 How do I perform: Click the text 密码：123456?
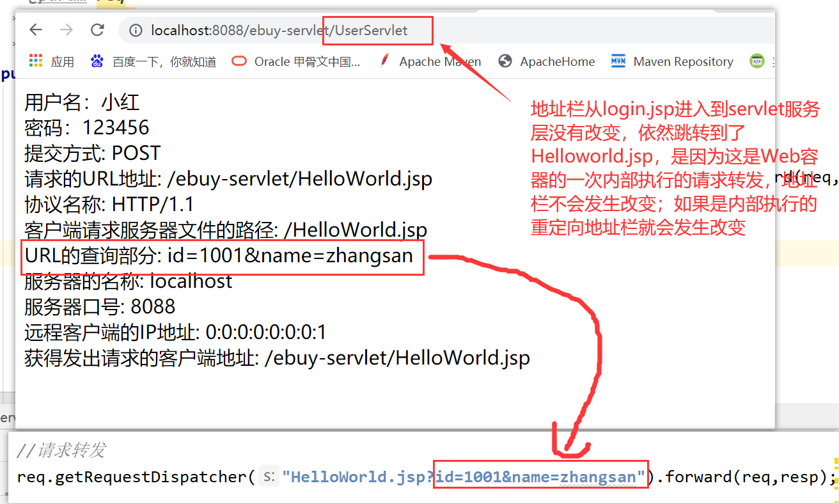pyautogui.click(x=87, y=128)
